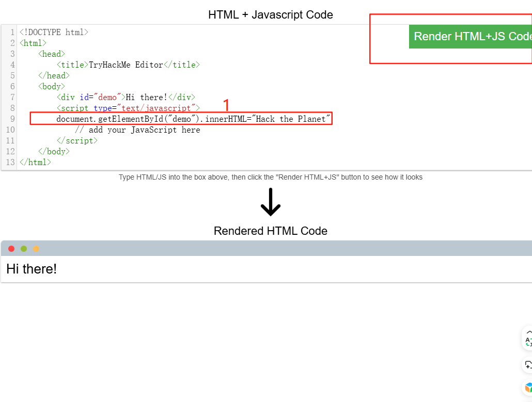Viewport: 532px width, 402px height.
Task: Click the '<!DOCTYPE html>' line in the editor
Action: [x=54, y=32]
